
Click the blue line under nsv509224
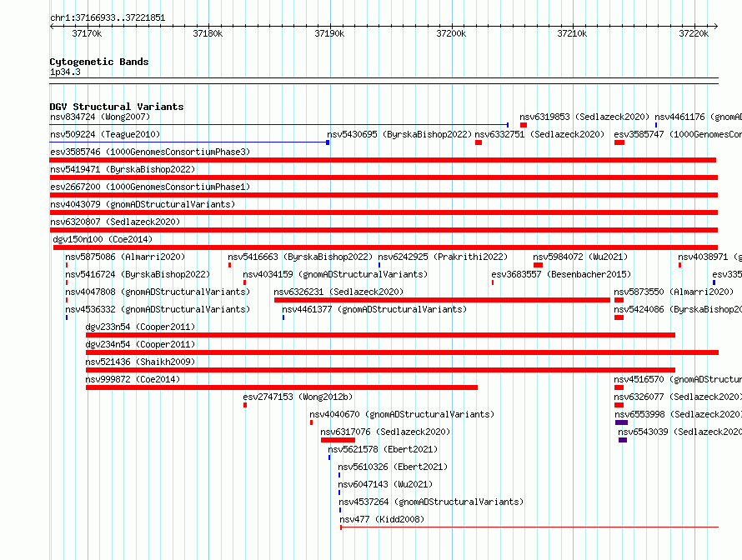[x=189, y=142]
